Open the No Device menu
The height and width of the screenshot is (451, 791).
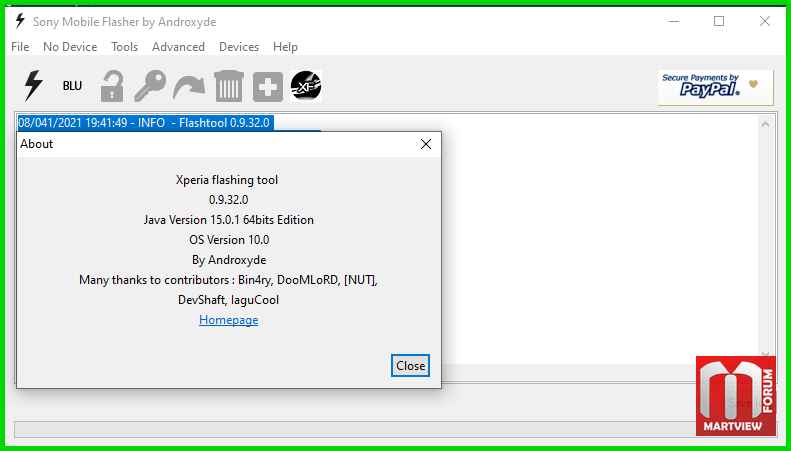click(70, 47)
